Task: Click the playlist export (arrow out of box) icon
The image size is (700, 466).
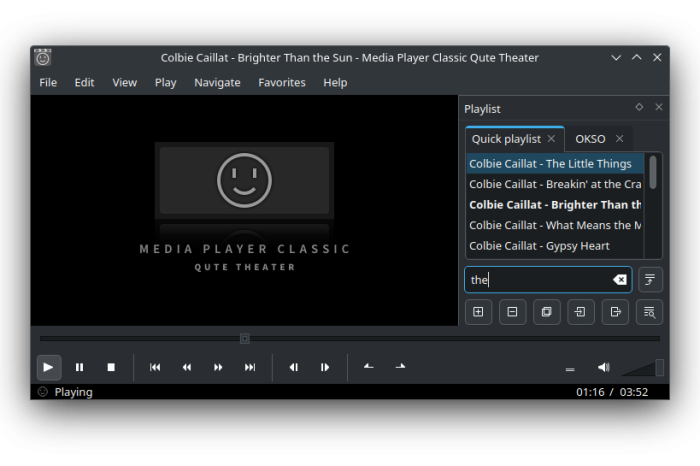Action: point(615,312)
